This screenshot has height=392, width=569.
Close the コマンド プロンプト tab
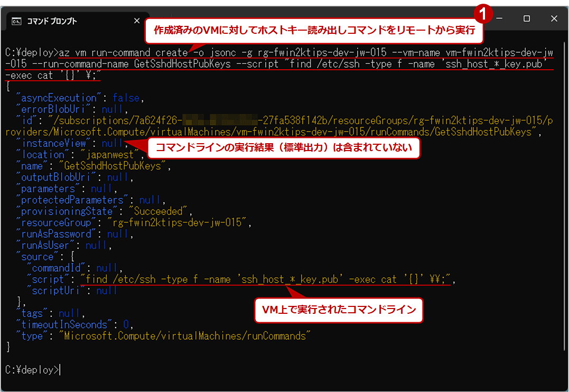point(137,21)
